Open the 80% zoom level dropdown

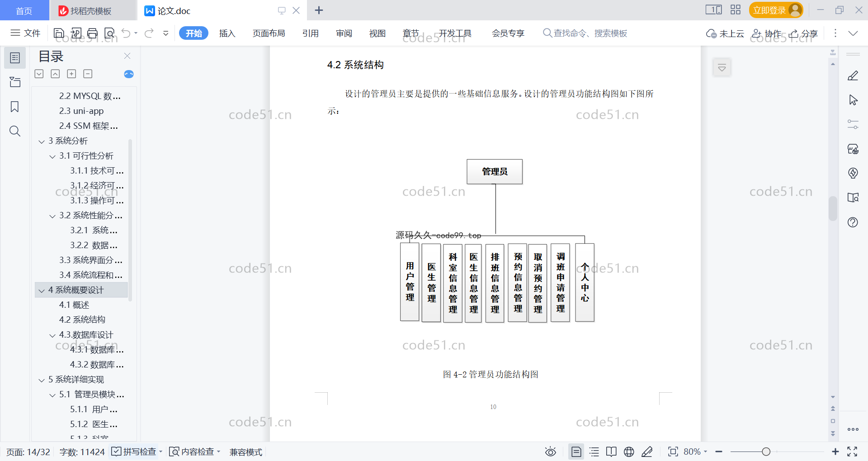click(x=695, y=452)
